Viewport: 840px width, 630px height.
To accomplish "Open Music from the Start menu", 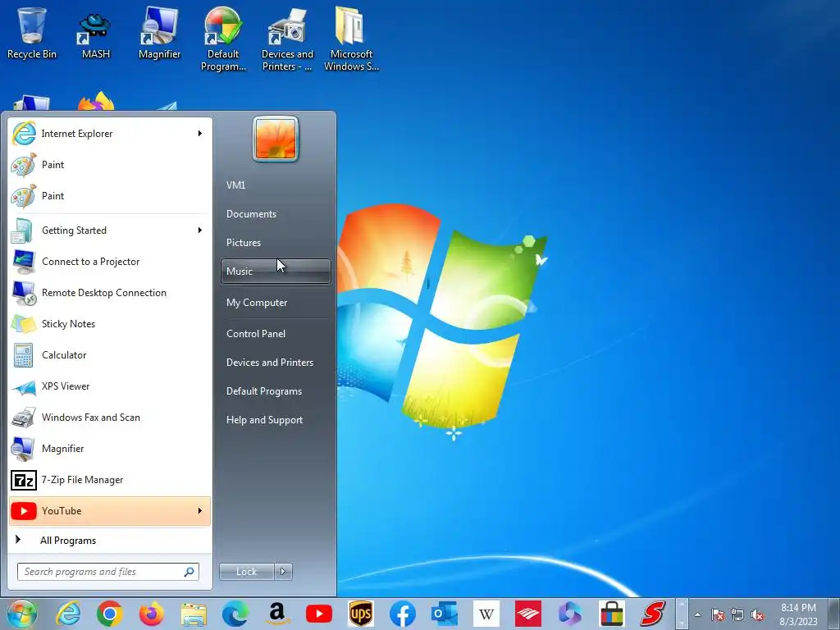I will pyautogui.click(x=276, y=271).
